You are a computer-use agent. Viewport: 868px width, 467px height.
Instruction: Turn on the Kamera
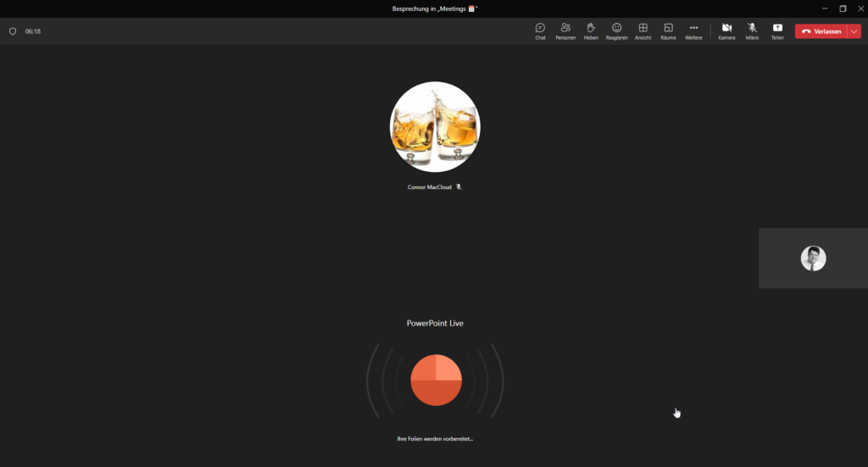pos(726,31)
